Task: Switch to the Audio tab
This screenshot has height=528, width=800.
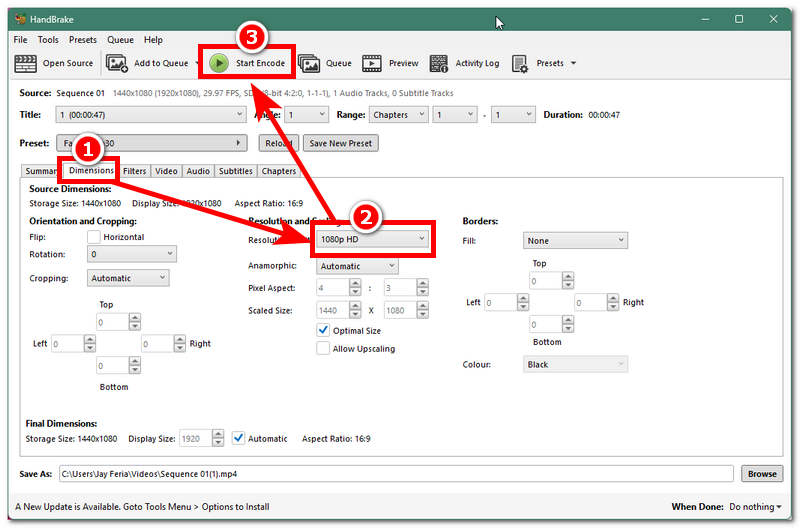Action: coord(198,171)
